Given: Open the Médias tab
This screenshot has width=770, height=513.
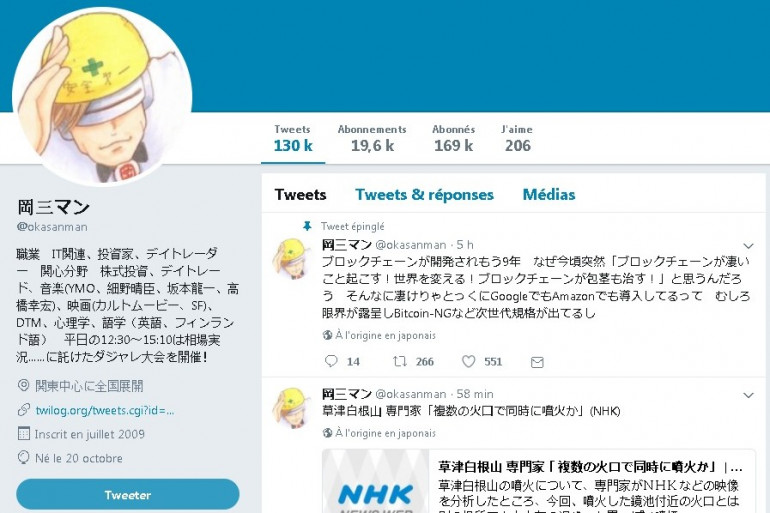Looking at the screenshot, I should click(549, 194).
